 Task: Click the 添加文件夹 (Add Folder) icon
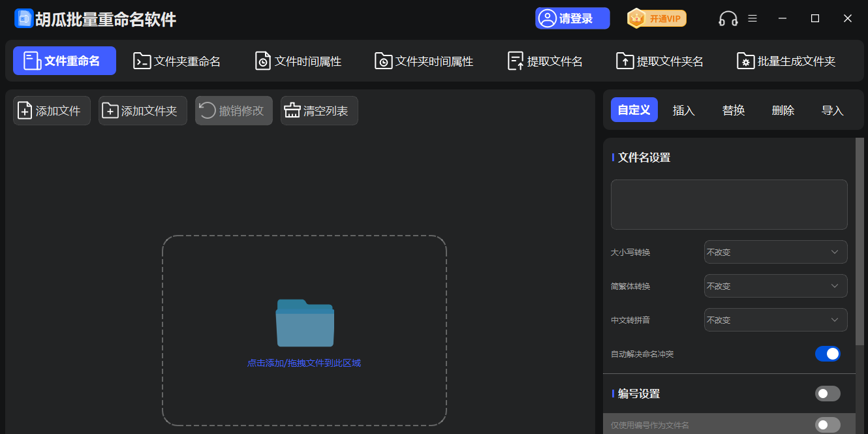coord(111,110)
